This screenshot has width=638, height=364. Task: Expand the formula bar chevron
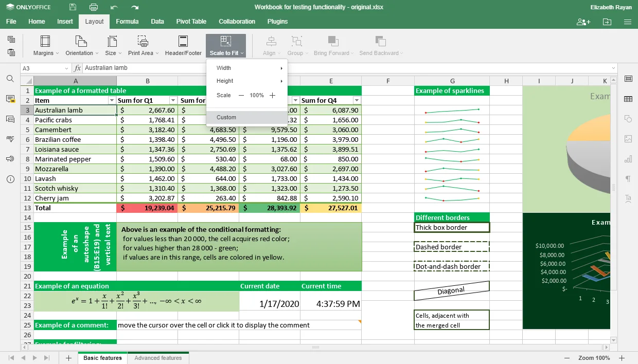(x=613, y=68)
